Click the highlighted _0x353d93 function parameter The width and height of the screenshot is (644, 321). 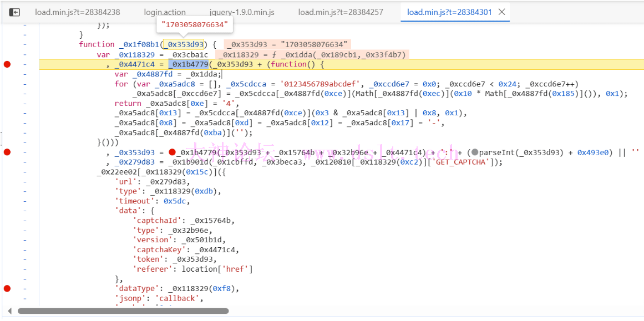(184, 45)
